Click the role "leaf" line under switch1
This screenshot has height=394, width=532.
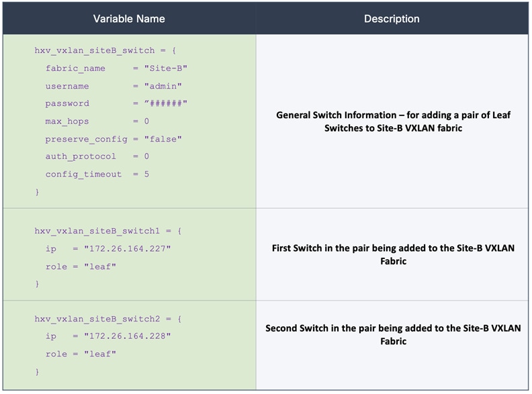[81, 266]
